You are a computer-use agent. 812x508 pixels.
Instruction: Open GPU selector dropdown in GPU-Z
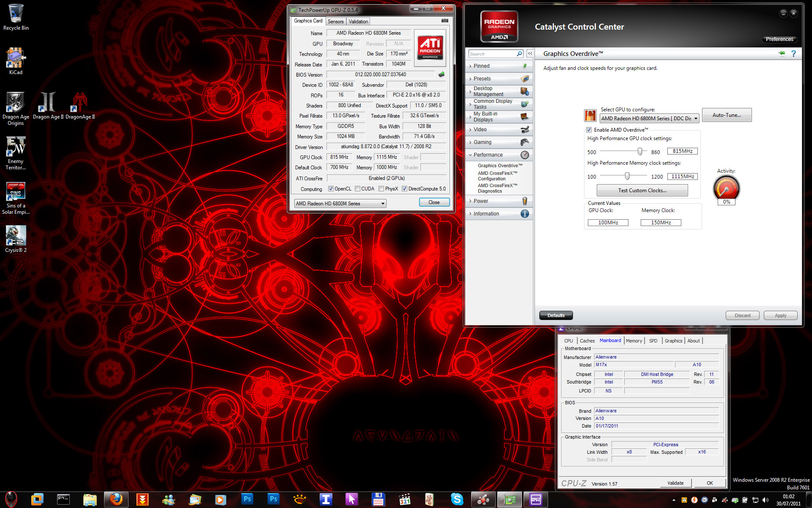(x=340, y=204)
